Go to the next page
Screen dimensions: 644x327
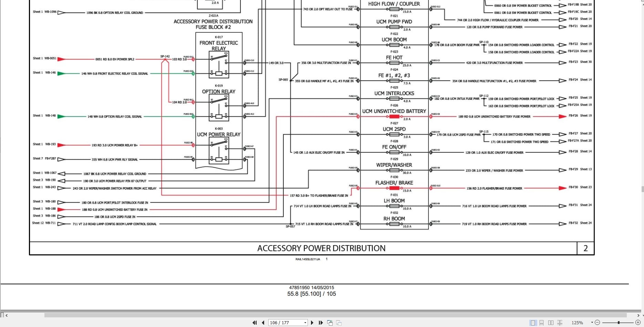[312, 323]
